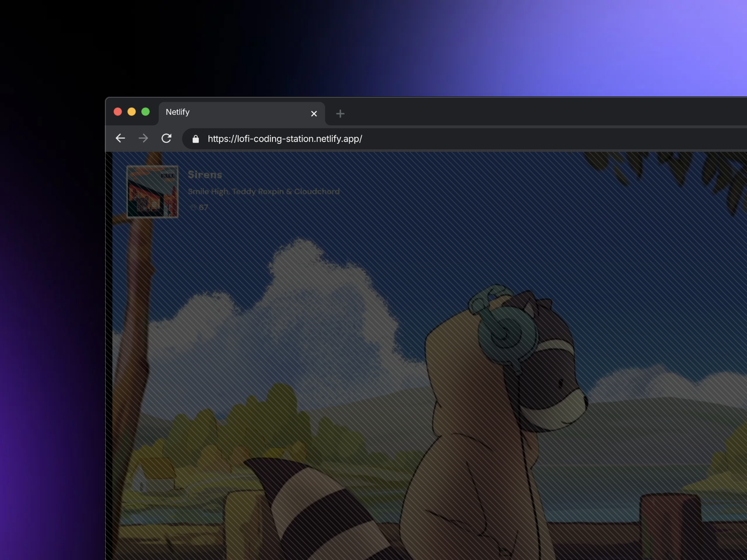Click the forward navigation arrow

tap(143, 138)
